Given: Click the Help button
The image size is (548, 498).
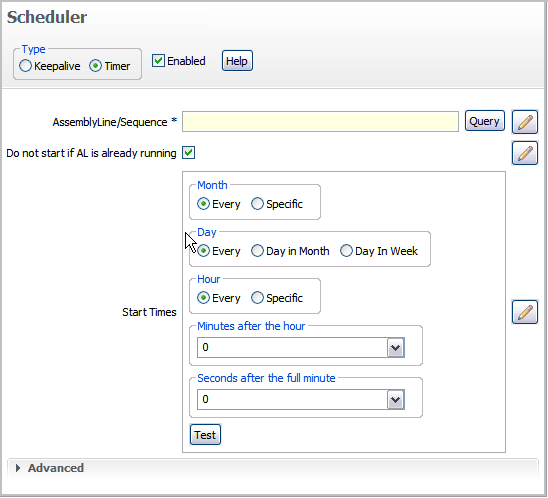Looking at the screenshot, I should point(237,61).
